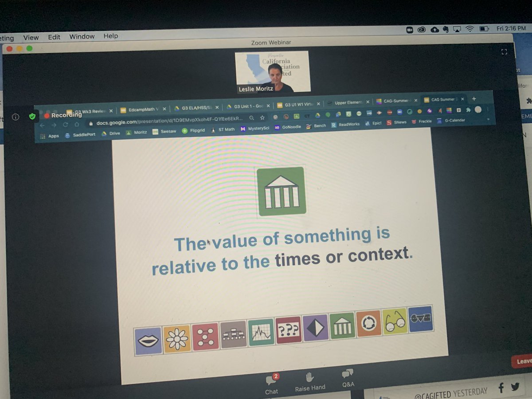The height and width of the screenshot is (399, 532).
Task: Open the Help menu
Action: pos(111,36)
